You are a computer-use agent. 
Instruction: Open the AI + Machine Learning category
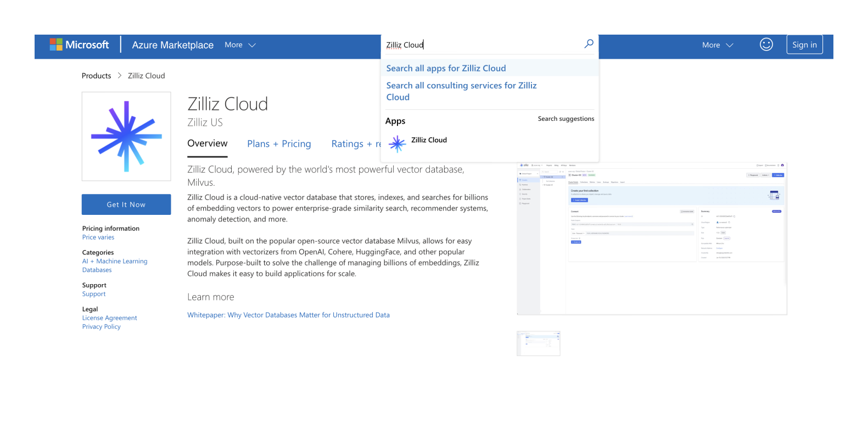coord(115,262)
